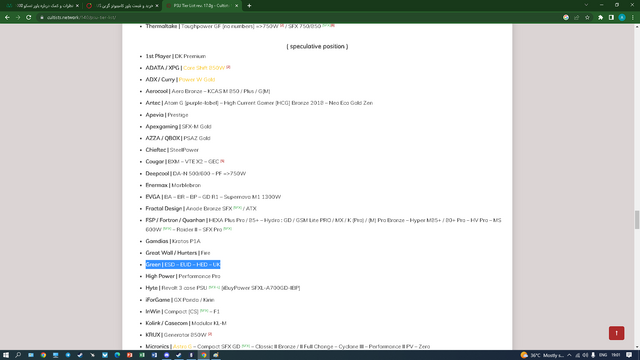Image resolution: width=640 pixels, height=360 pixels.
Task: Open Windows taskbar search
Action: coord(18,355)
